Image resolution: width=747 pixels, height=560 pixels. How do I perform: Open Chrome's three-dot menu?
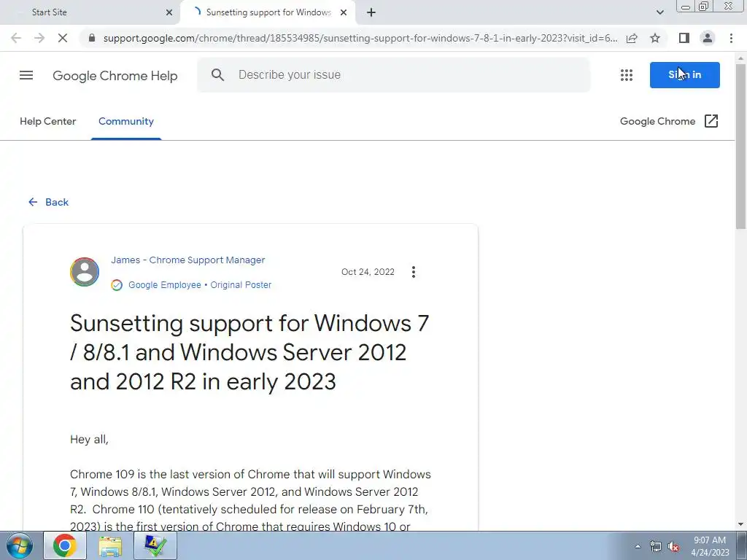tap(731, 38)
